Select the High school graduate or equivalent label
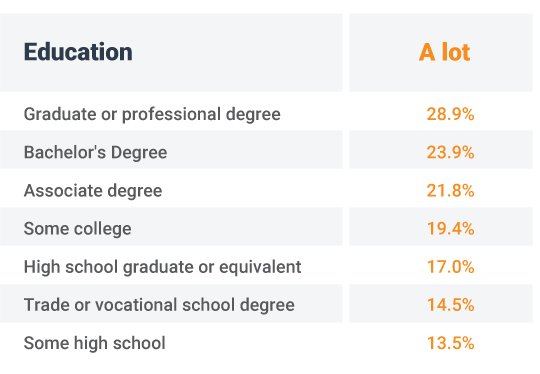This screenshot has height=374, width=540. pyautogui.click(x=163, y=267)
